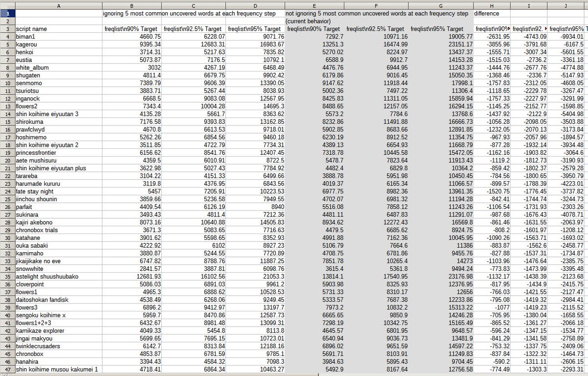This screenshot has height=376, width=588.
Task: Select the 'flowers2' cell
Action: coord(58,106)
